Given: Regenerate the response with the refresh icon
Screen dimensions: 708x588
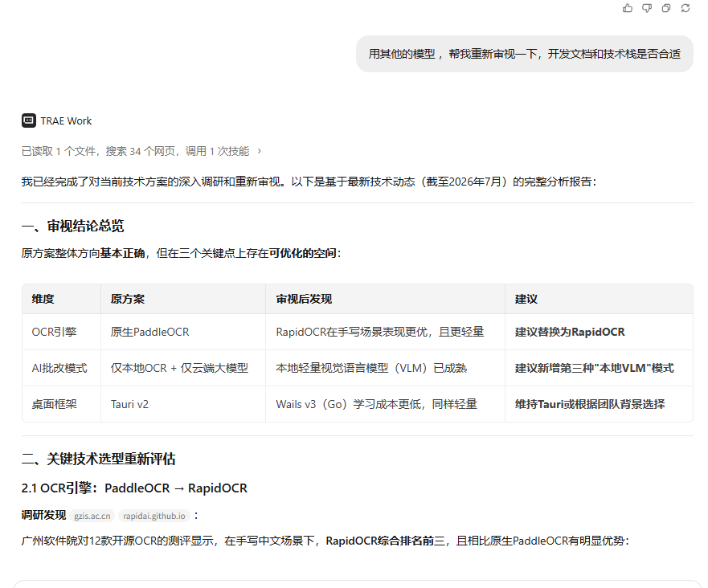Looking at the screenshot, I should click(x=685, y=8).
